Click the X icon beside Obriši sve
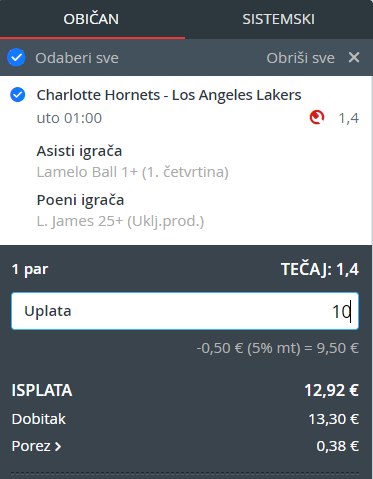373x479 pixels. (x=354, y=57)
